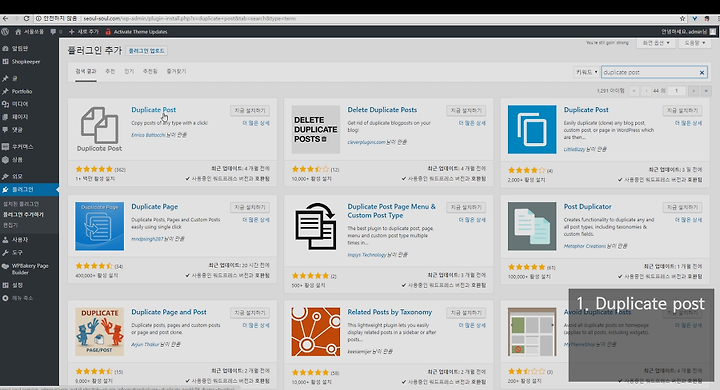Click the admin avatar in top bar

712,32
